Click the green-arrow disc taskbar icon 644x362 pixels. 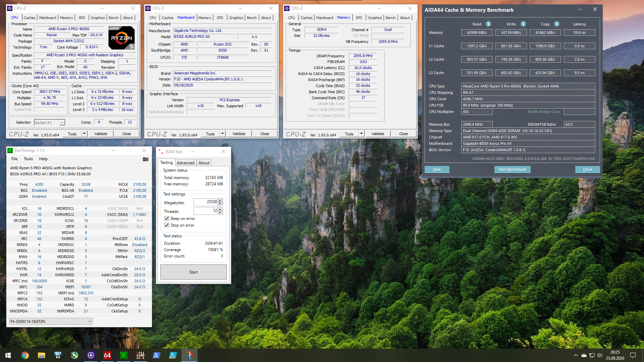(x=74, y=355)
